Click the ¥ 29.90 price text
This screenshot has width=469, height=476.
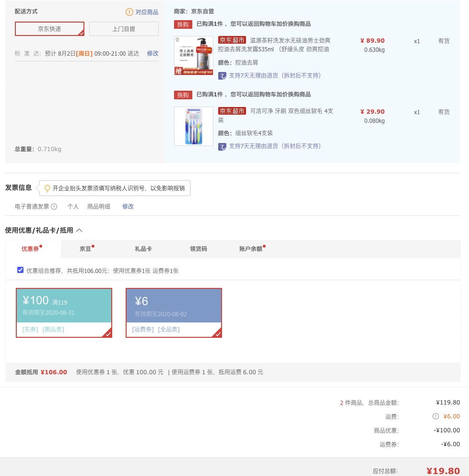372,112
